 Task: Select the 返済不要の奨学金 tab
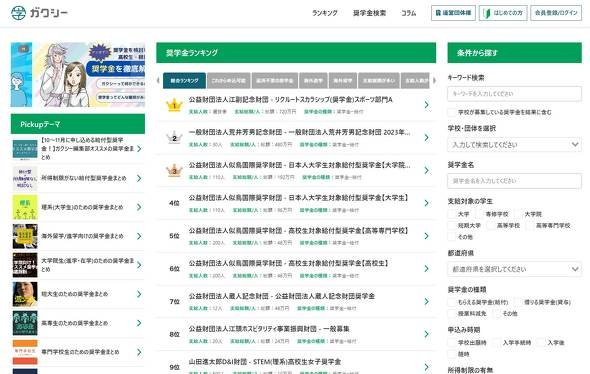pyautogui.click(x=275, y=81)
